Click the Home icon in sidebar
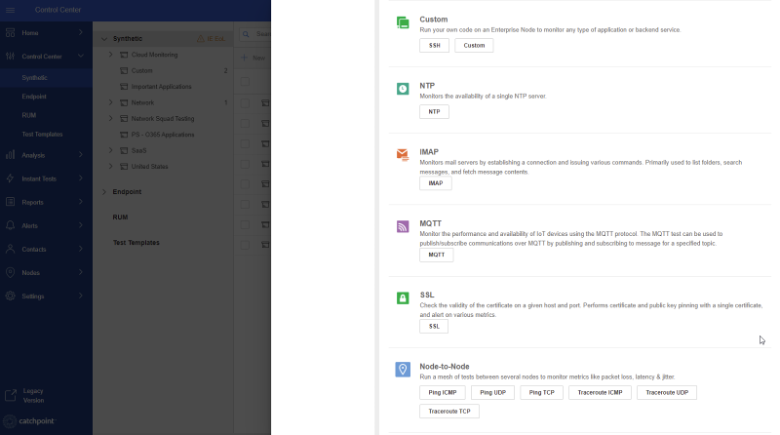 [10, 33]
